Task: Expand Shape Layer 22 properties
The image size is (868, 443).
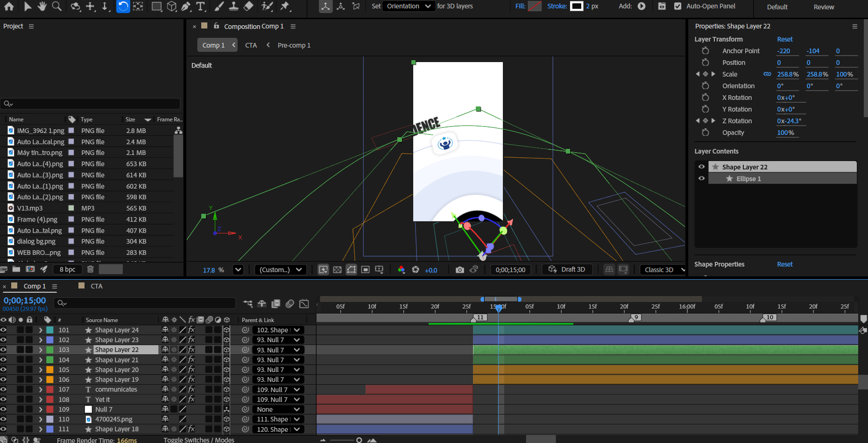Action: click(x=41, y=350)
